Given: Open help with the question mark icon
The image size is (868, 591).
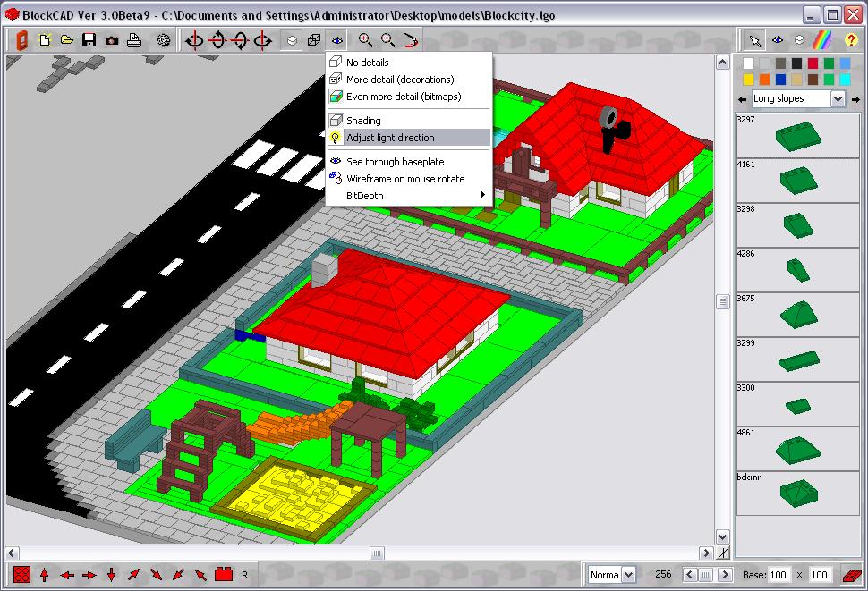Looking at the screenshot, I should [x=851, y=40].
